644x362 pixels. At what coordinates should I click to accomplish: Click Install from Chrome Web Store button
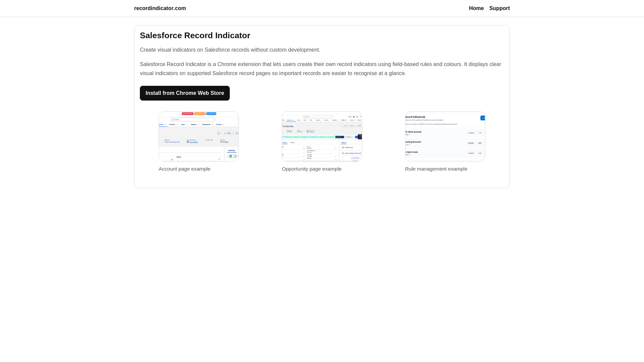click(185, 93)
